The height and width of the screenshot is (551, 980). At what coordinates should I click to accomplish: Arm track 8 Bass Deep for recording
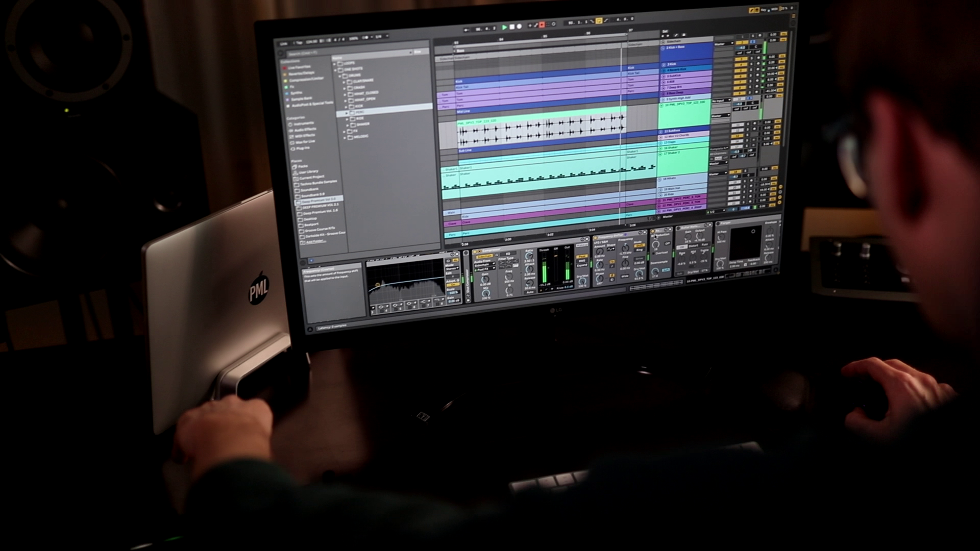pyautogui.click(x=756, y=86)
